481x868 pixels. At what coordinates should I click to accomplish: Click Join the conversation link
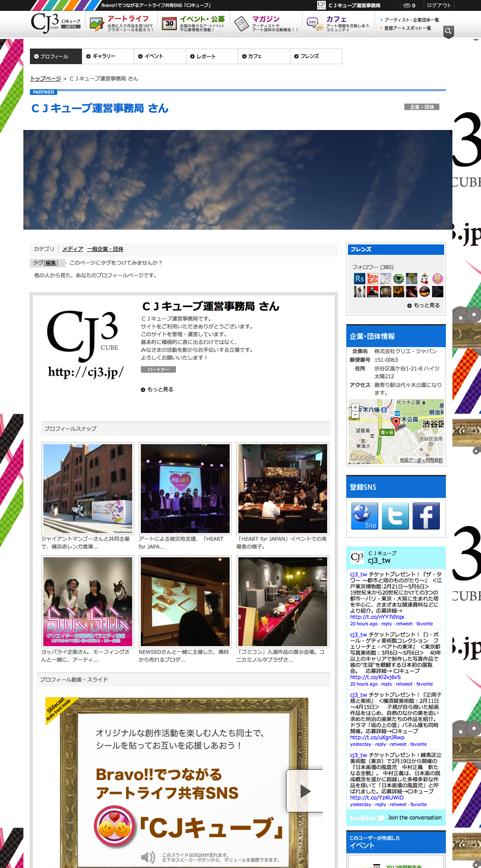(x=415, y=818)
